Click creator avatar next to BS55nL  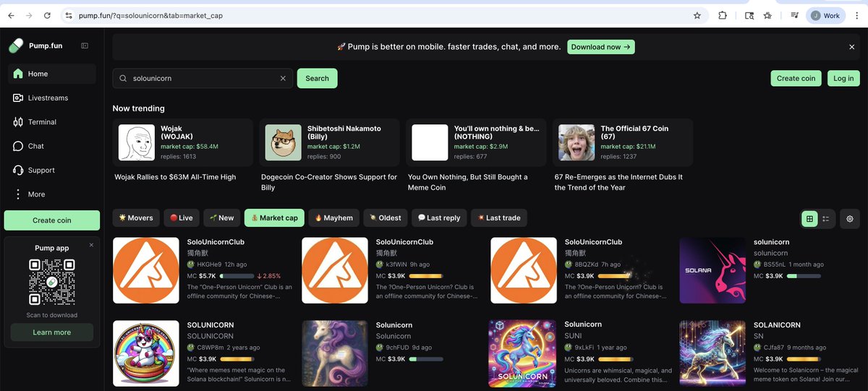[x=757, y=265]
